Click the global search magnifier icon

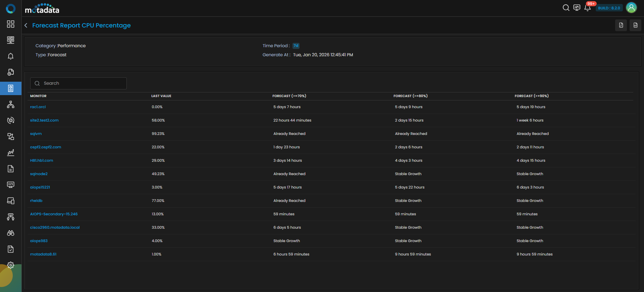point(566,8)
